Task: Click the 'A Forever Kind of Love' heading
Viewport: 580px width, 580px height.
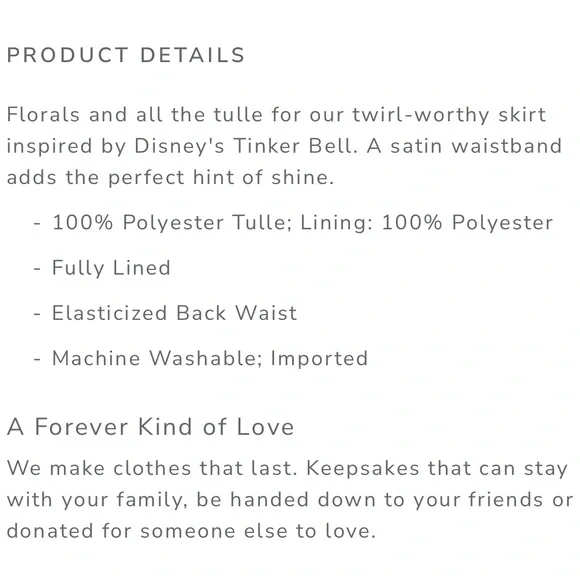Action: point(151,427)
